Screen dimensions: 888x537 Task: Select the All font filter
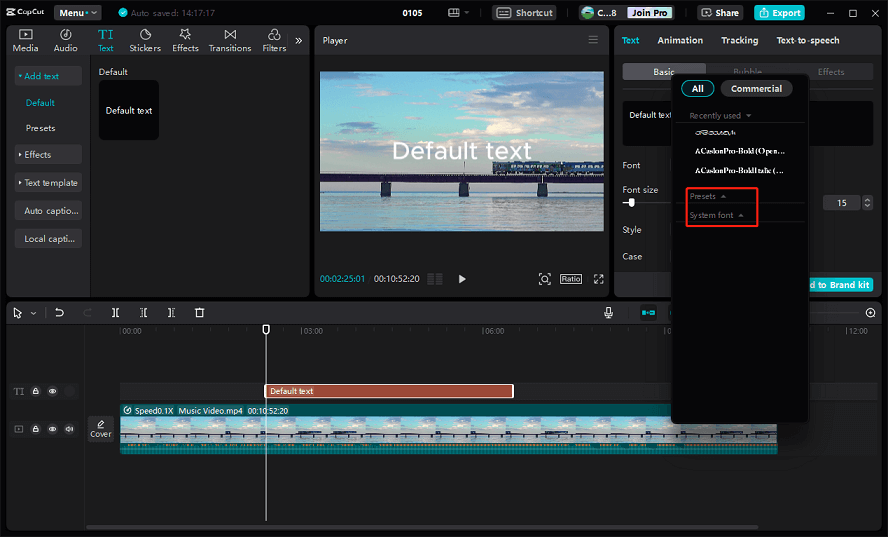(698, 88)
